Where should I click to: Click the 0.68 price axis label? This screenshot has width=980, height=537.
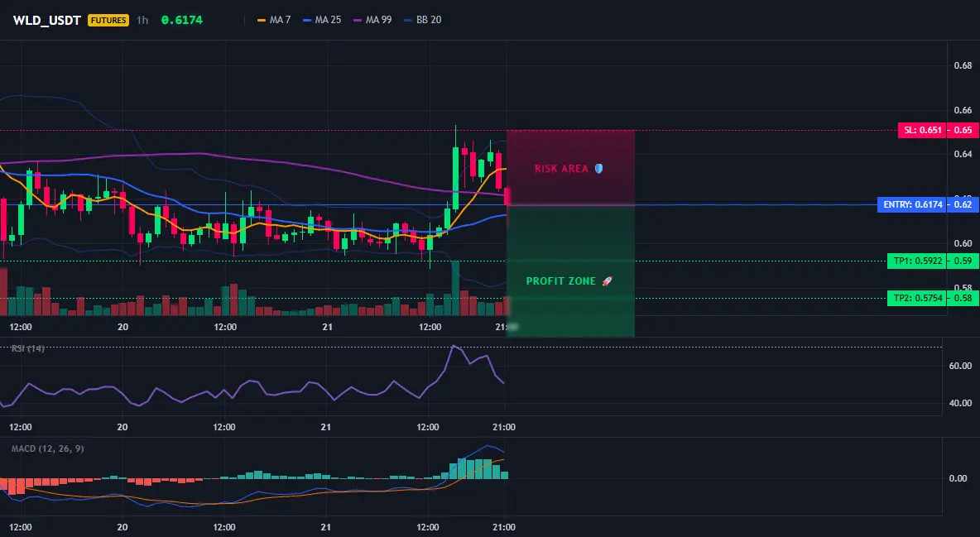click(x=963, y=65)
